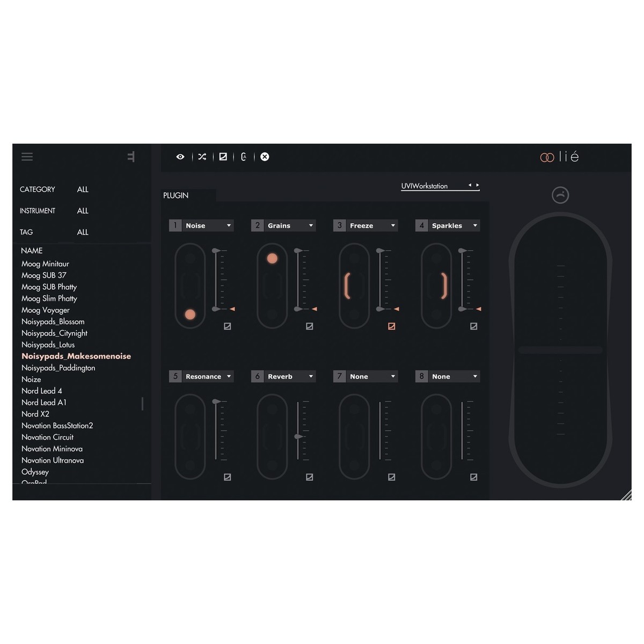
Task: Select preset Moog SUB 37
Action: [44, 275]
